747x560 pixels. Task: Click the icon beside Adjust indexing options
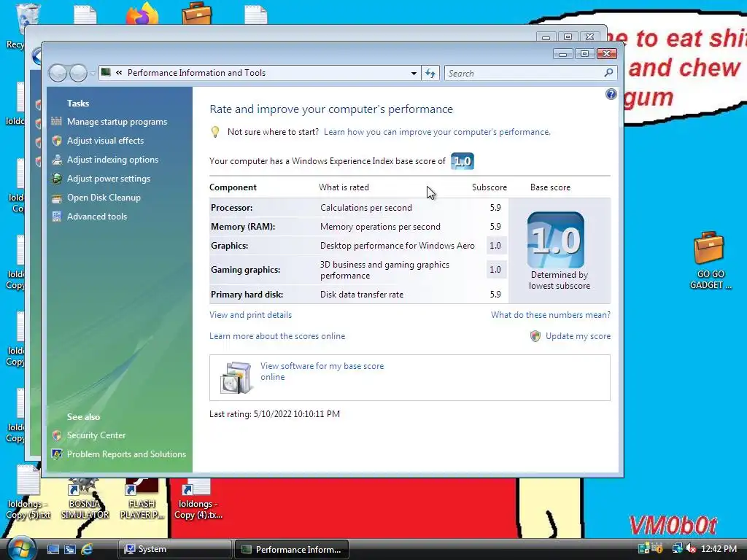57,160
